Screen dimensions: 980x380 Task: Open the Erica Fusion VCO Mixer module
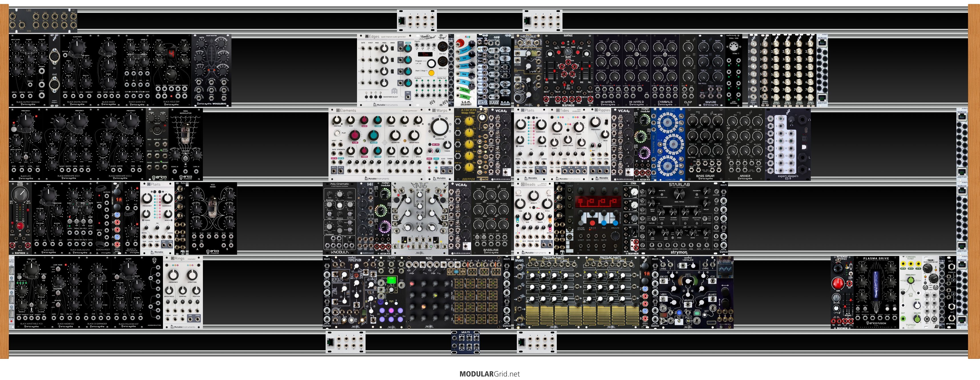click(x=213, y=218)
